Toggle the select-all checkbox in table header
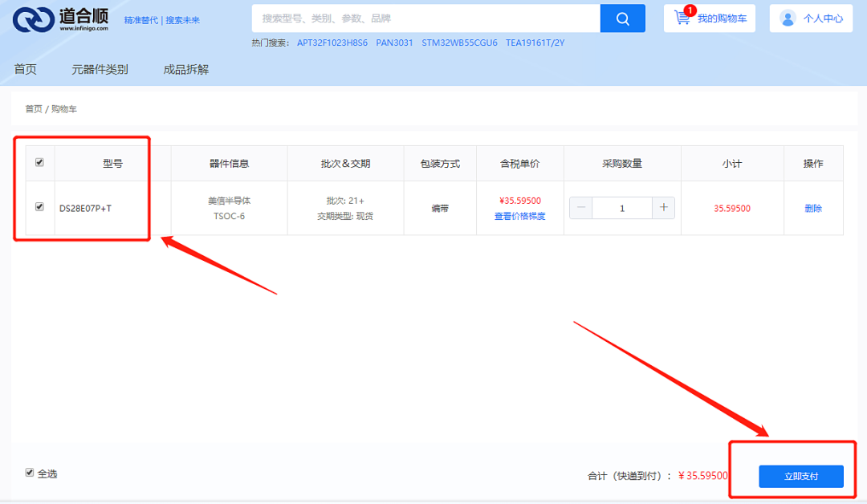The image size is (867, 504). click(x=38, y=161)
